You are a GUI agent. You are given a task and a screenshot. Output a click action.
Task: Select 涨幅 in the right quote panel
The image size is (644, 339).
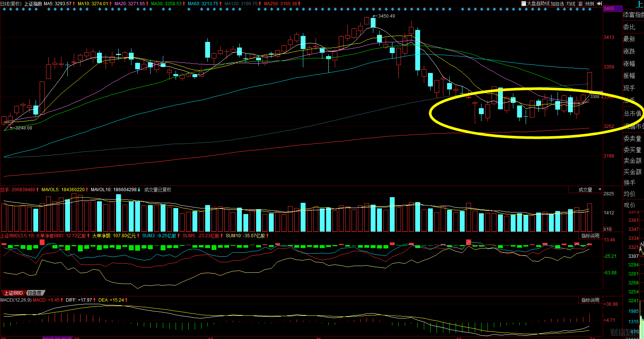(629, 64)
